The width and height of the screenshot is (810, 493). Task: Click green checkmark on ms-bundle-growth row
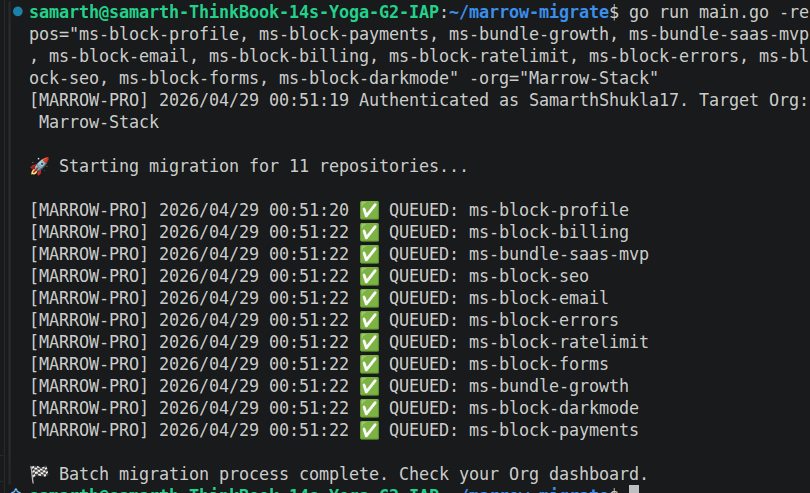369,387
